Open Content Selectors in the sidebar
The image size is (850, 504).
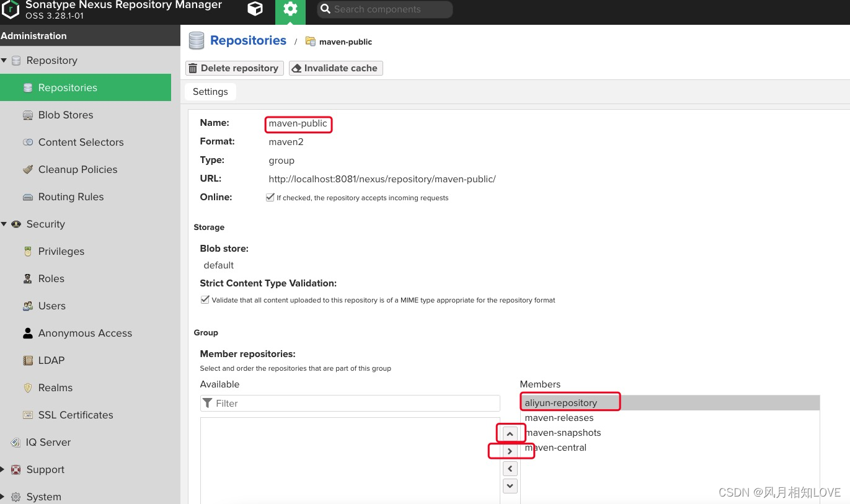(86, 142)
